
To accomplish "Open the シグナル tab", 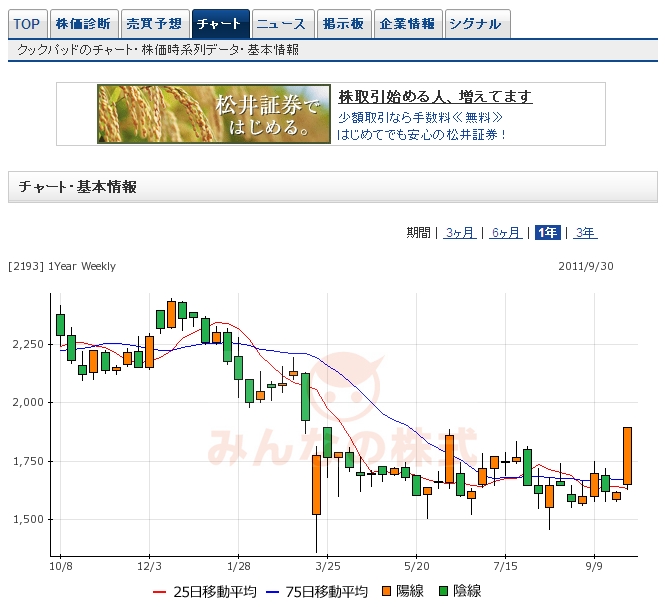I will pos(475,24).
